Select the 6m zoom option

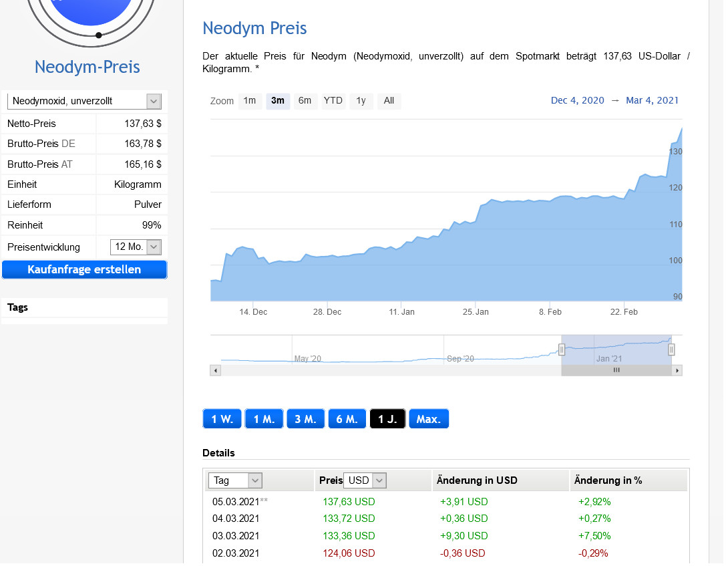[307, 102]
